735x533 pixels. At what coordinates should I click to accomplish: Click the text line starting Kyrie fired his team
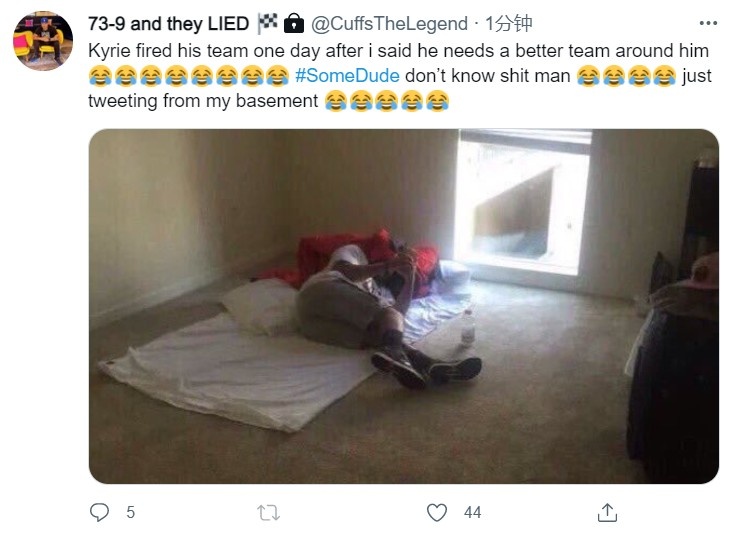point(398,51)
